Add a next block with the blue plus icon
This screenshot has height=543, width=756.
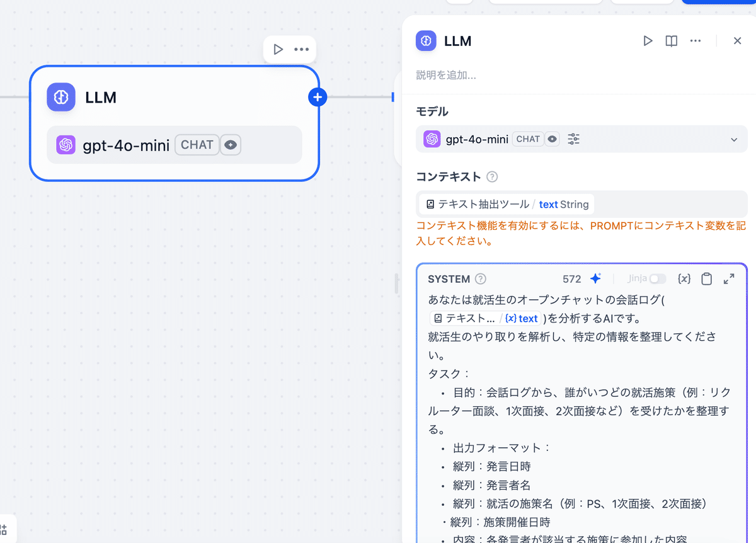coord(318,97)
